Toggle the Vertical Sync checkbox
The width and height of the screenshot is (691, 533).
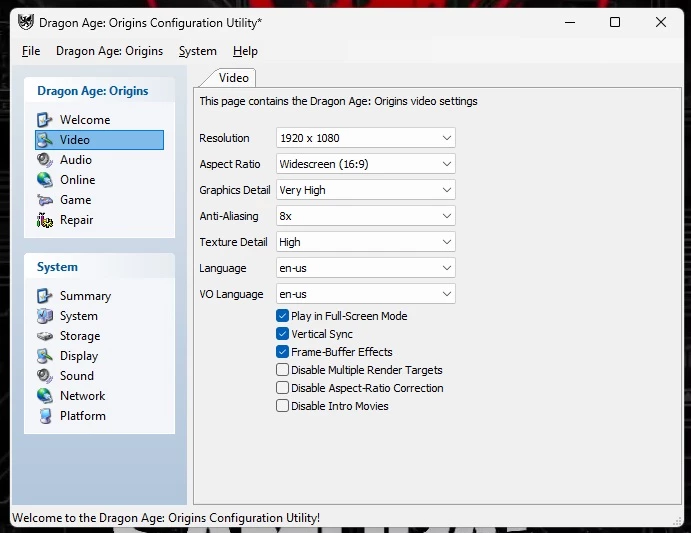point(282,334)
